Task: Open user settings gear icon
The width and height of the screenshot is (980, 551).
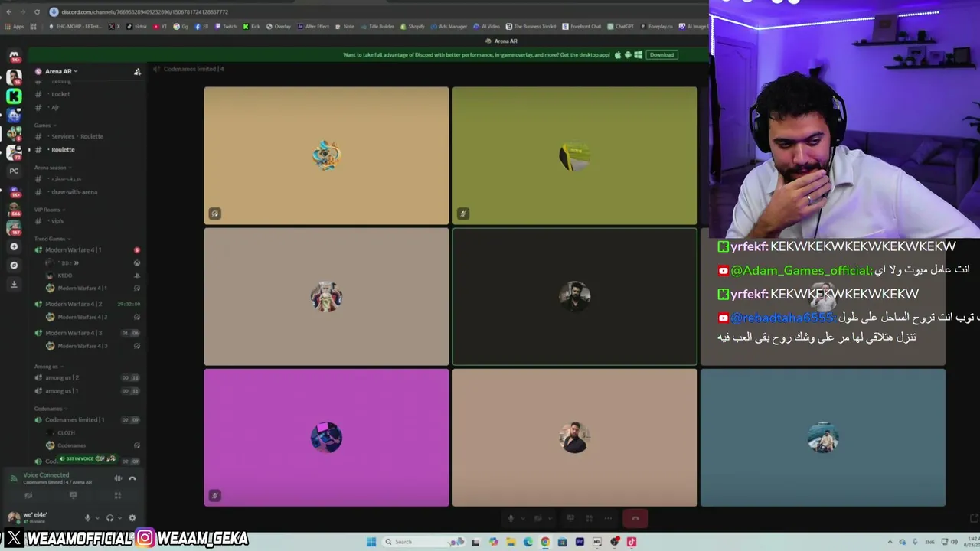Action: tap(132, 518)
